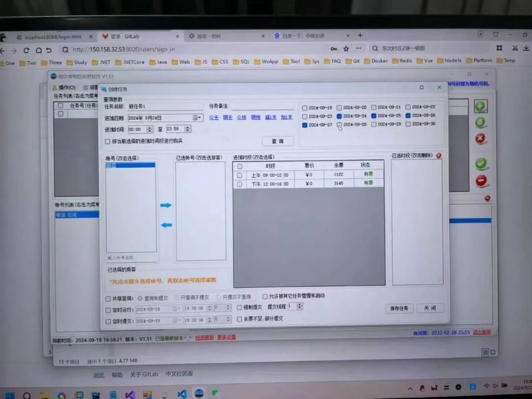Viewport: 532px width, 399px height.
Task: Click the green checkmark start icon
Action: [480, 164]
